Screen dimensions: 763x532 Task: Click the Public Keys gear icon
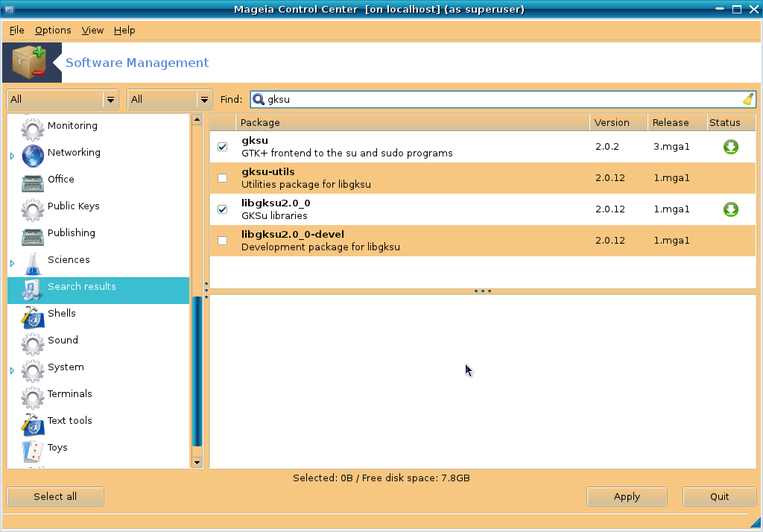click(x=33, y=209)
